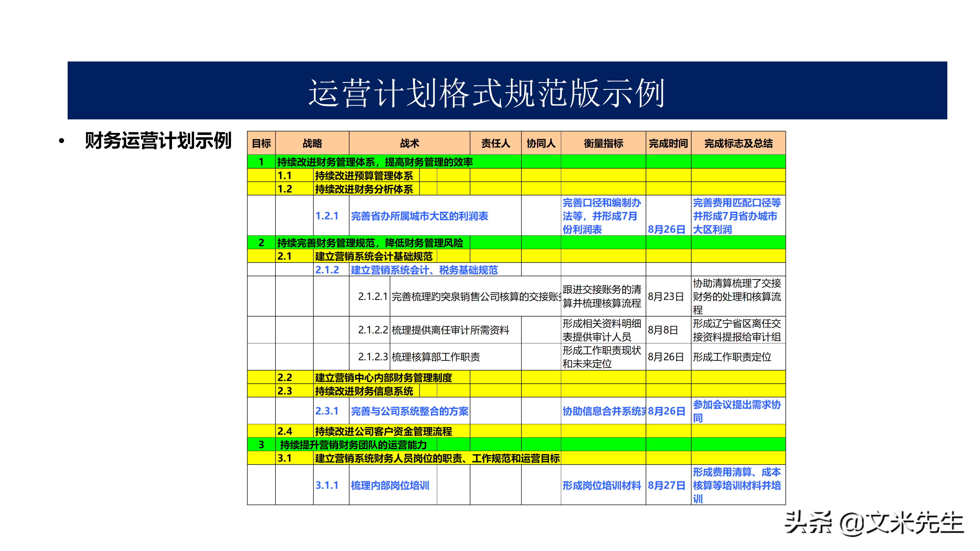This screenshot has width=980, height=551.
Task: Click the 目标 column header
Action: (x=261, y=143)
